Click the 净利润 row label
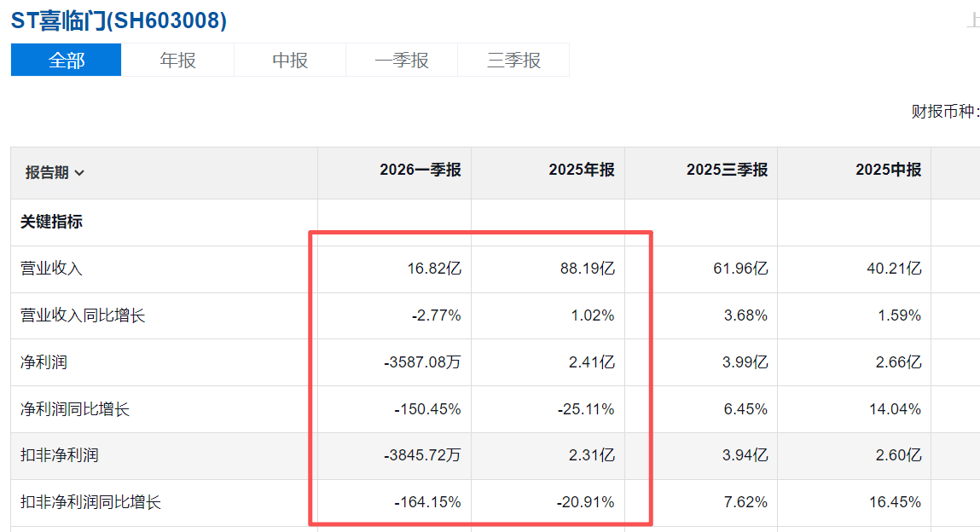The width and height of the screenshot is (980, 532). (x=43, y=362)
